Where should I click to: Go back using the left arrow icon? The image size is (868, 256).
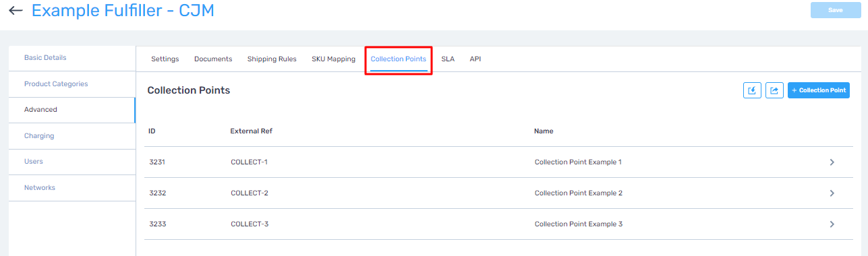click(x=16, y=11)
